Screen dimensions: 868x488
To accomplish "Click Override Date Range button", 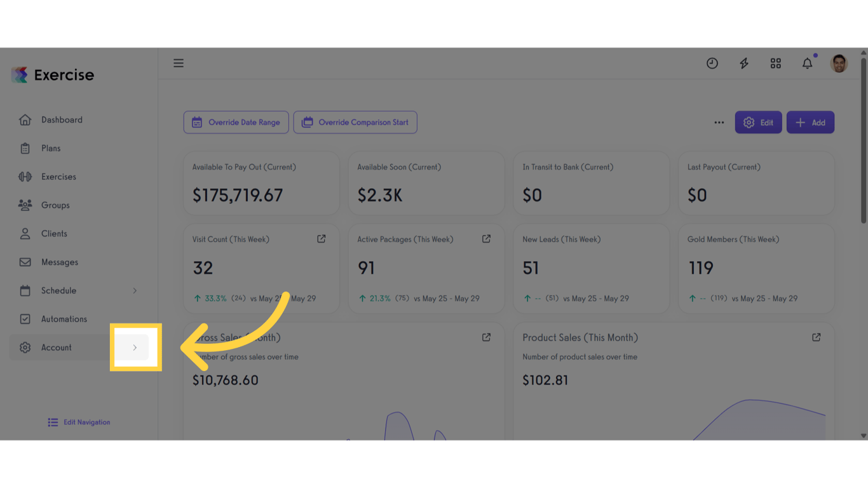I will [x=236, y=123].
